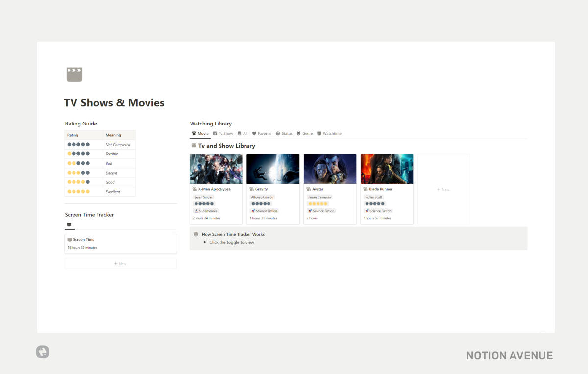This screenshot has height=374, width=588.
Task: Select the Movie tab
Action: tap(201, 133)
